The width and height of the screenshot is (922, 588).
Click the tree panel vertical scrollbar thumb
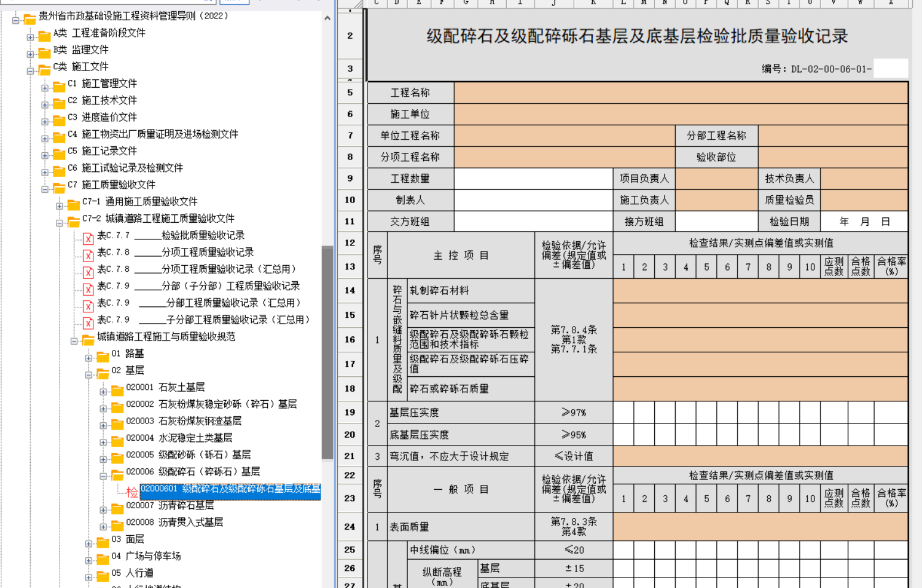point(327,351)
